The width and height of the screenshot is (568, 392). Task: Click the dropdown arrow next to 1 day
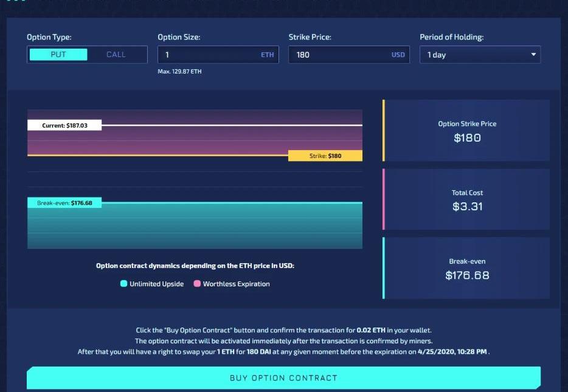[x=533, y=55]
